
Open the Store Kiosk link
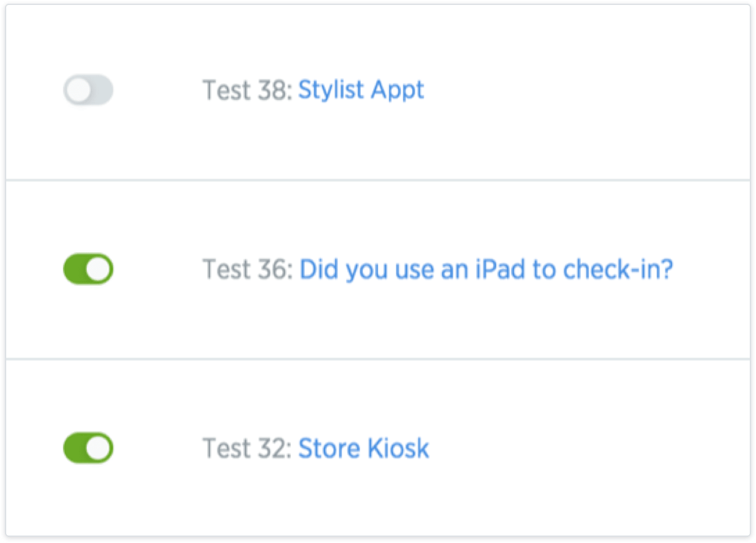tap(364, 448)
